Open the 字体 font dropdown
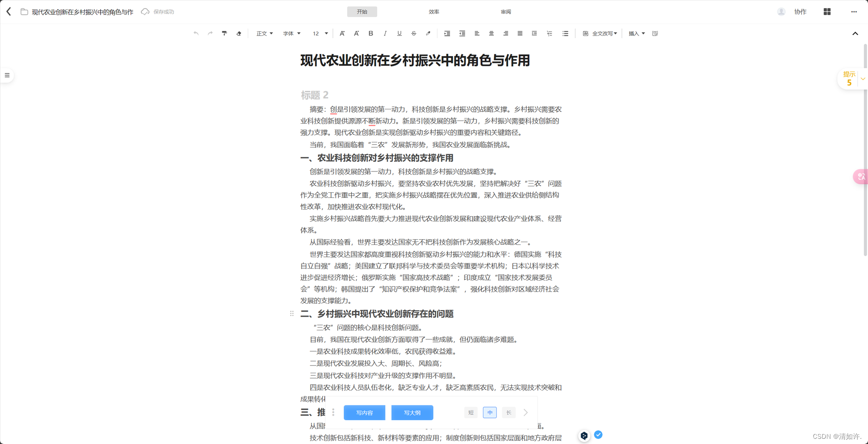The height and width of the screenshot is (444, 868). pyautogui.click(x=292, y=33)
